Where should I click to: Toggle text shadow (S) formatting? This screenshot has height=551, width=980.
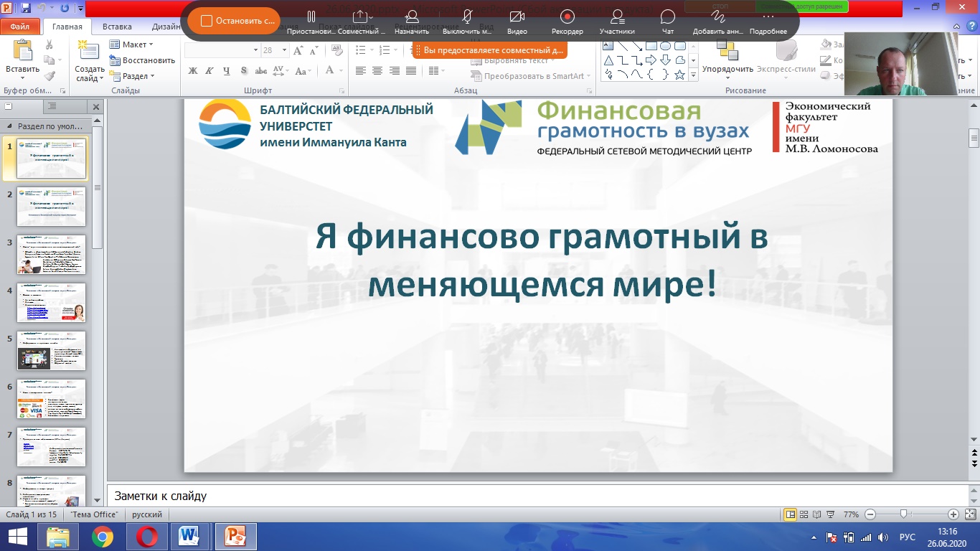tap(244, 70)
